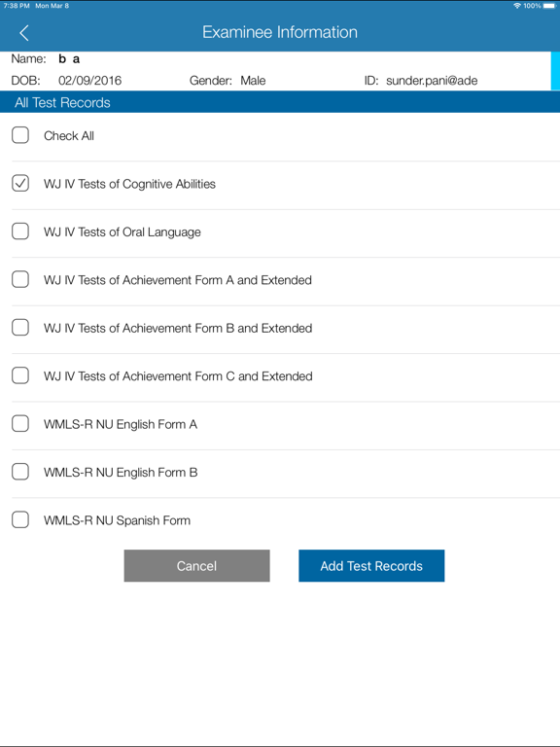
Task: Tap 'WJ IV Tests of Cognitive Abilities' label
Action: pos(129,184)
